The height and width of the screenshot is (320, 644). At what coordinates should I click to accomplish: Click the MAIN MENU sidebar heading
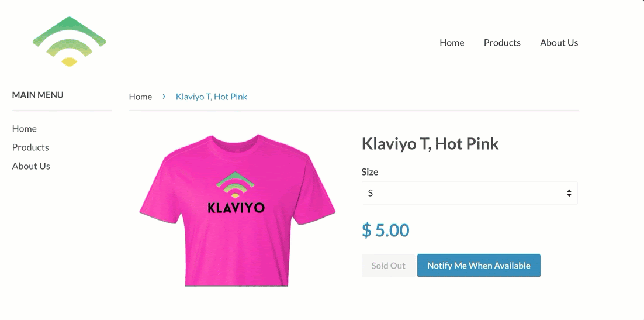coord(38,95)
